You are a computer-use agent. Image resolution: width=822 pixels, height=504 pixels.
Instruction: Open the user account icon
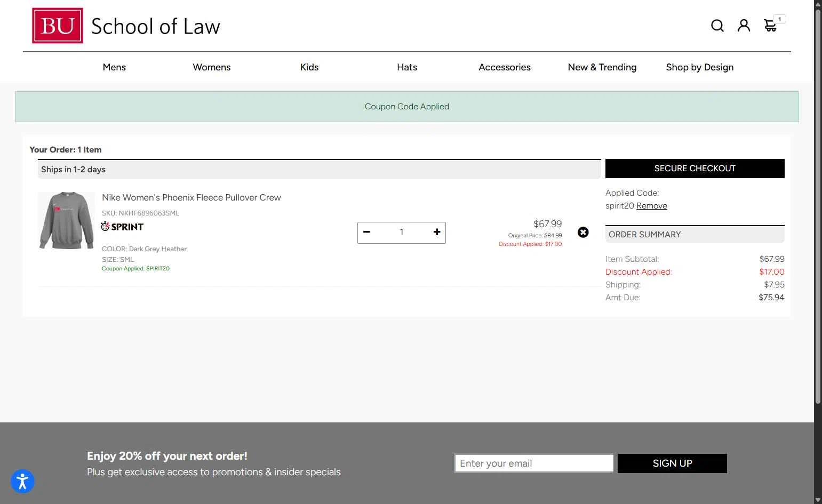point(744,26)
